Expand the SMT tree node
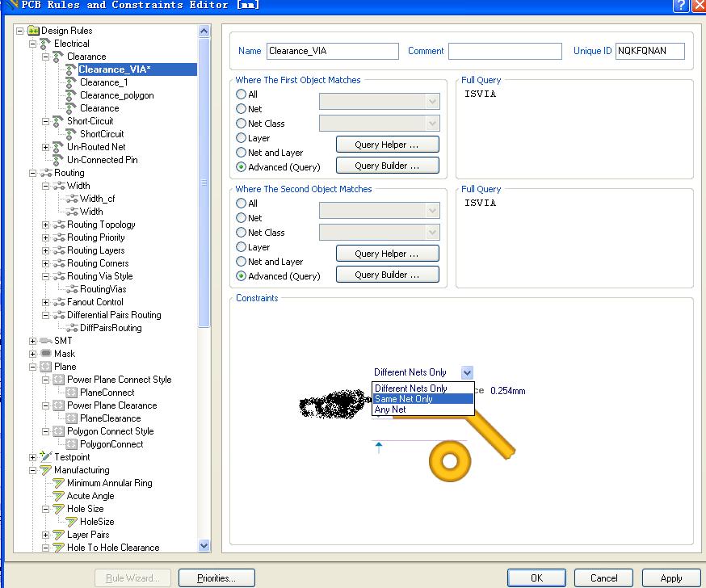Screen dimensions: 706x588 tap(32, 342)
